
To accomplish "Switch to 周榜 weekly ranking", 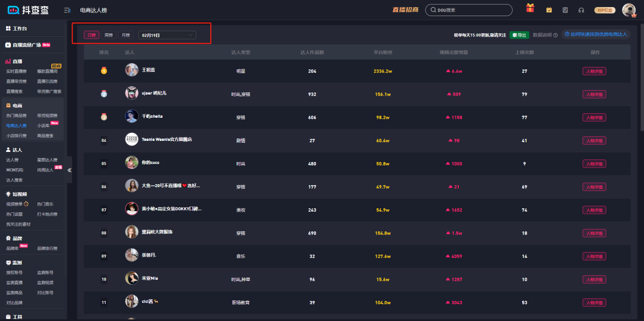I will [108, 35].
